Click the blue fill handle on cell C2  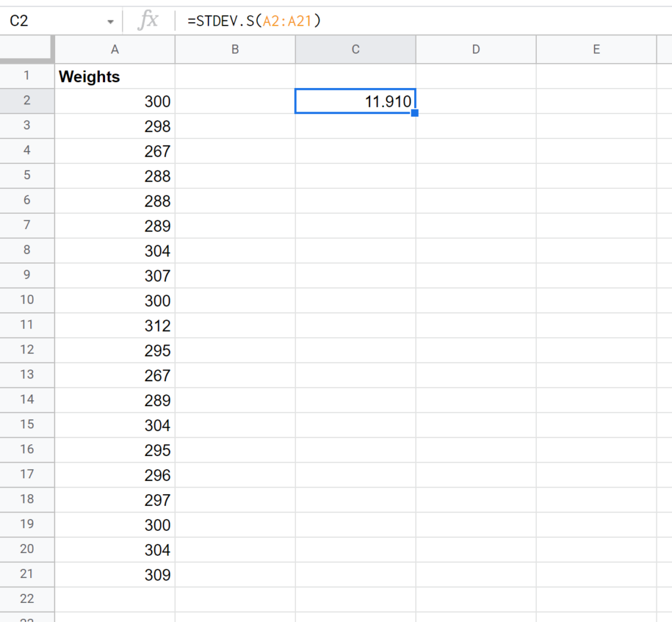tap(415, 113)
